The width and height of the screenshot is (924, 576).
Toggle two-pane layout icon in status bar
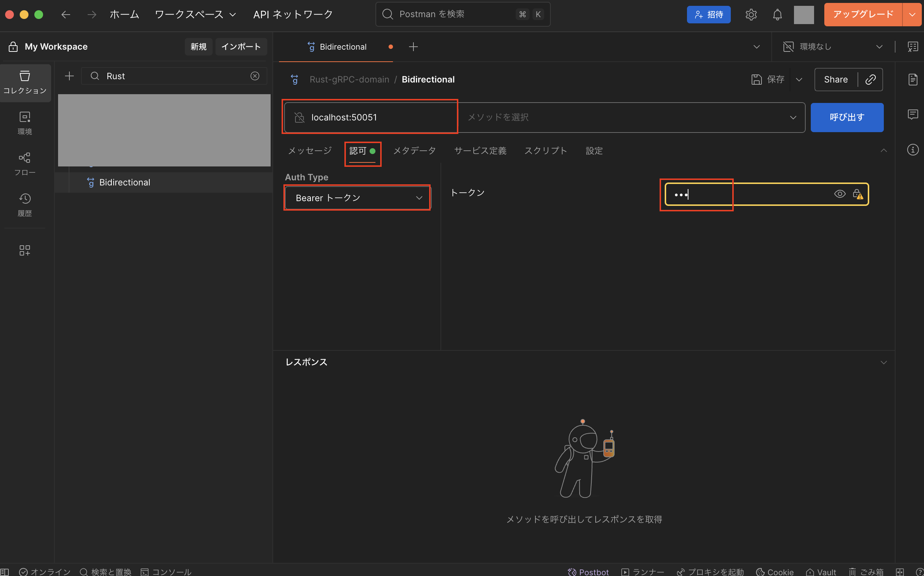click(900, 572)
